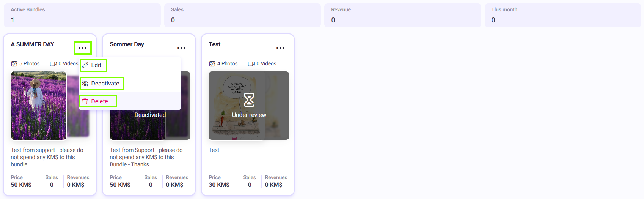
Task: Click the This month stat card
Action: (563, 15)
